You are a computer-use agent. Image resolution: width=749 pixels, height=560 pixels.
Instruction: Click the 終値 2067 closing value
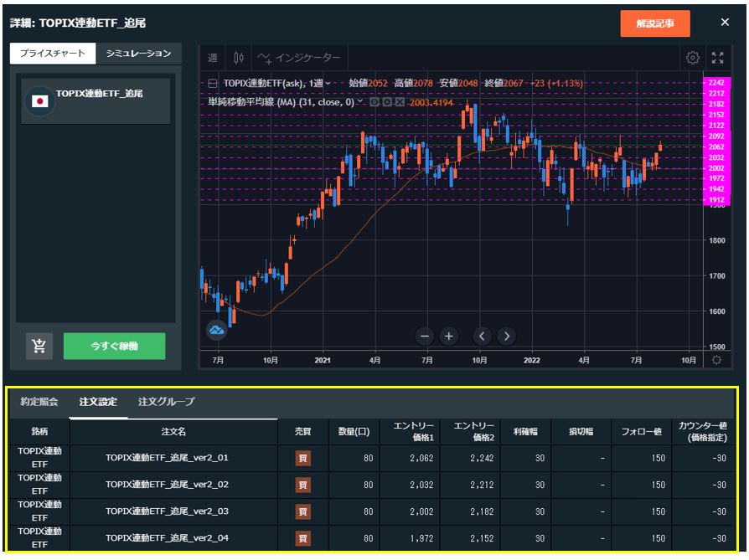(504, 83)
